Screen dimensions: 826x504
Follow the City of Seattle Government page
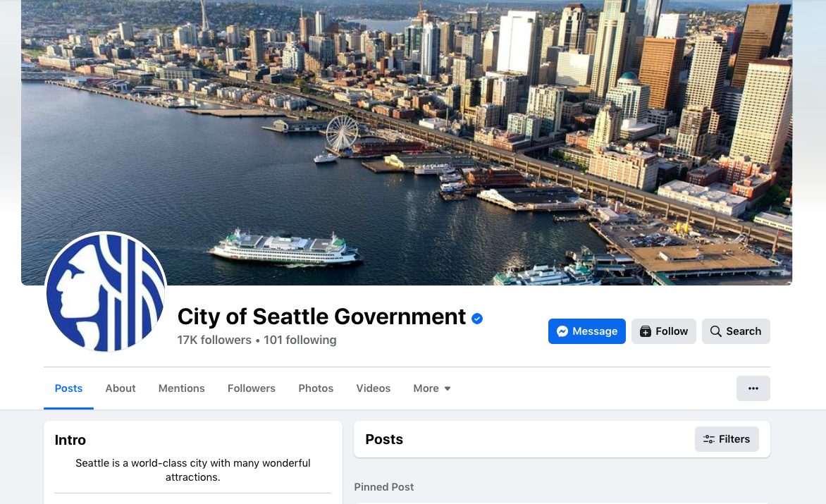pos(664,331)
